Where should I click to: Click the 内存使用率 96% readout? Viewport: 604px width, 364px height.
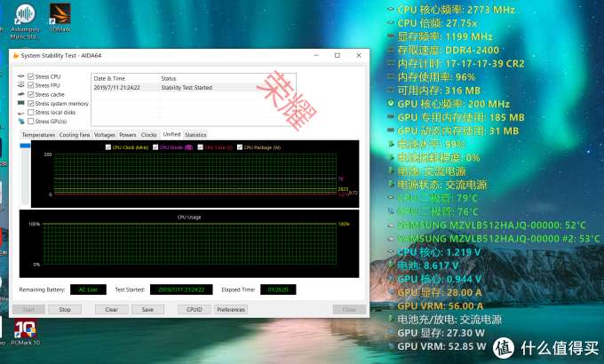pos(436,77)
